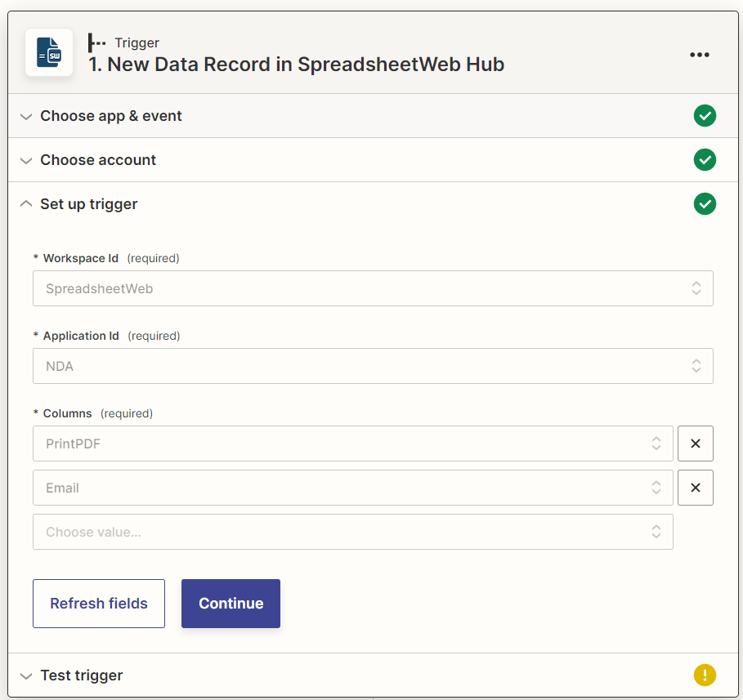Open the three-dot step options menu

[x=699, y=55]
